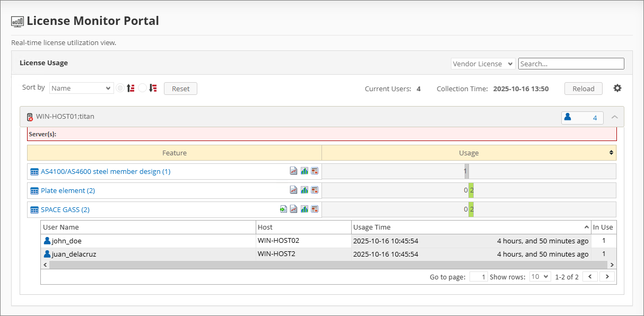Open the Vendor License dropdown
The height and width of the screenshot is (316, 644).
pyautogui.click(x=483, y=63)
